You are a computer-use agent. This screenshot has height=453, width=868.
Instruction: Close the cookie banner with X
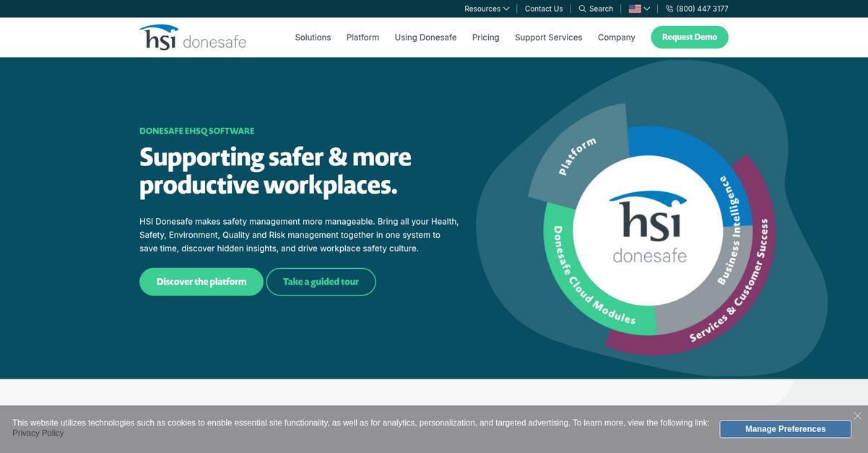point(857,415)
